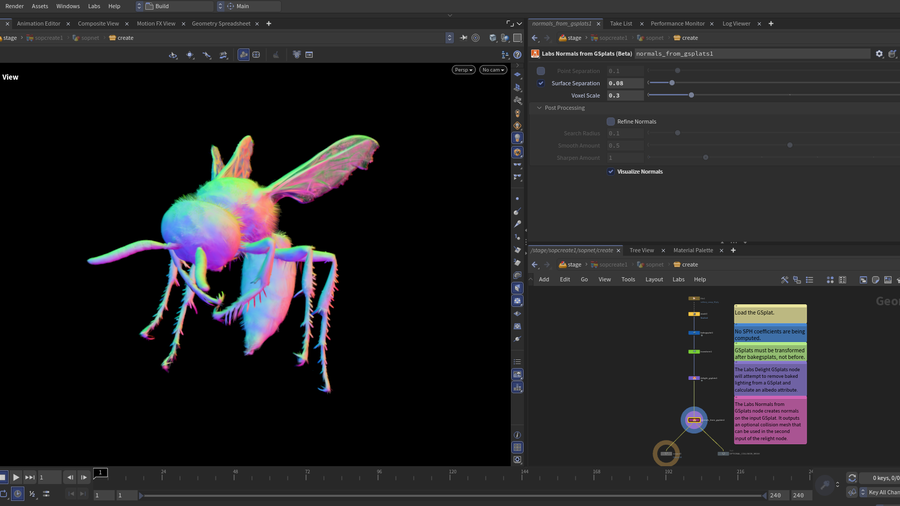The width and height of the screenshot is (900, 506).
Task: Toggle the real time playback clock icon
Action: pyautogui.click(x=18, y=494)
